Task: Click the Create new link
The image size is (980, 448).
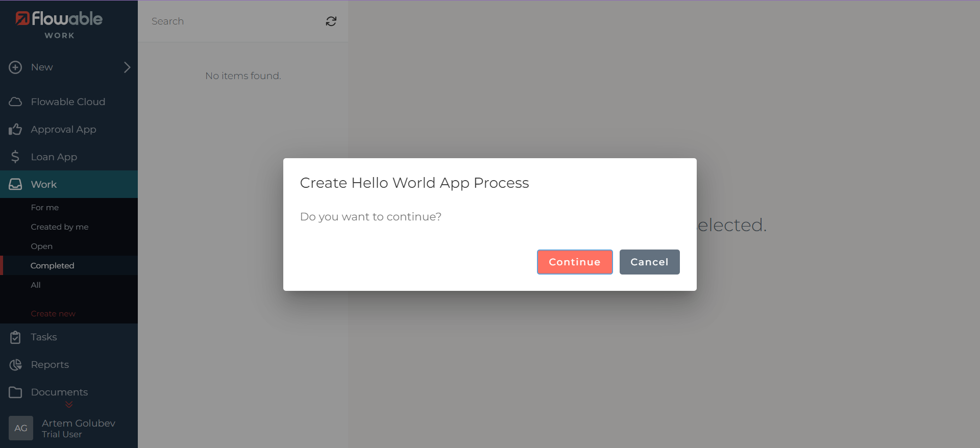Action: pyautogui.click(x=53, y=314)
